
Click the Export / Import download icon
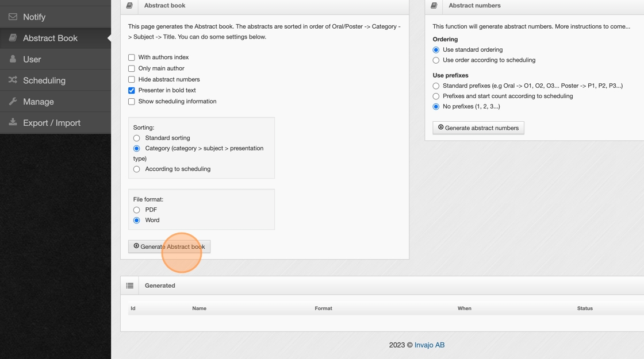pyautogui.click(x=13, y=122)
